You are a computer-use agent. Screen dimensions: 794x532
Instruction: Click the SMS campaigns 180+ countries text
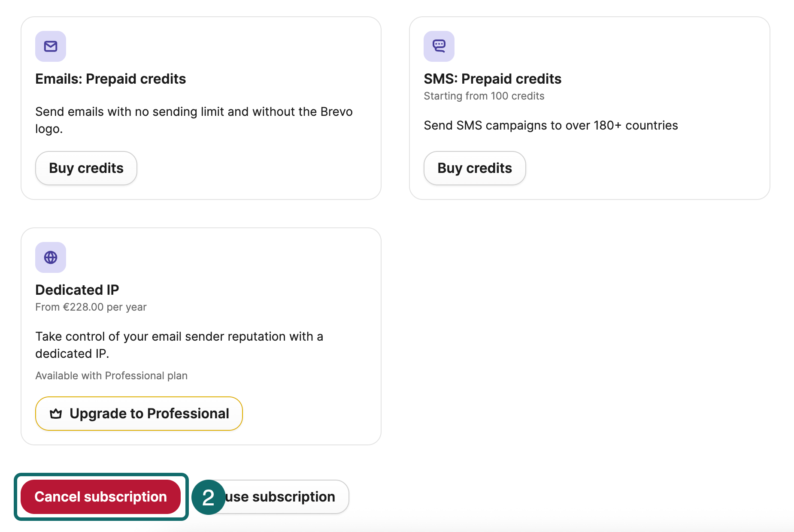(550, 125)
